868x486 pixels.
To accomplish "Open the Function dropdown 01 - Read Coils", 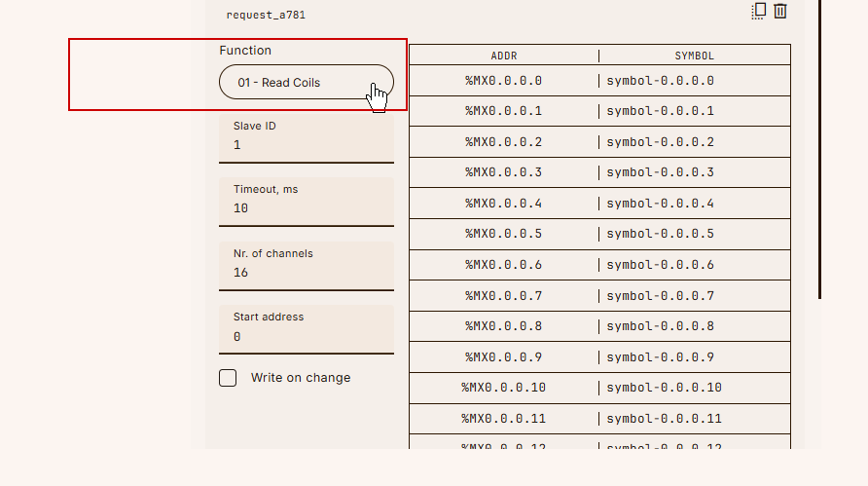I will 307,82.
